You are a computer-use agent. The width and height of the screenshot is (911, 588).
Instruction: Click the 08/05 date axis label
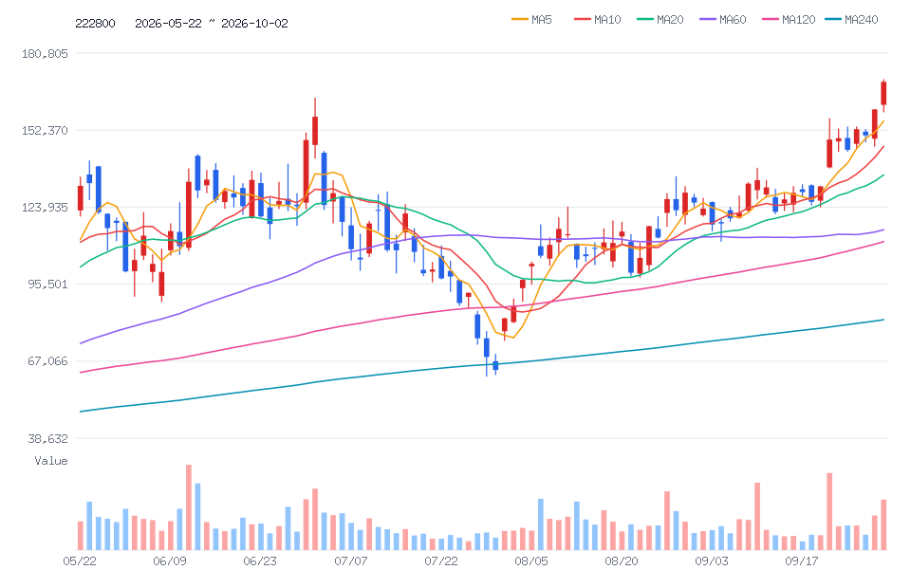[x=531, y=561]
